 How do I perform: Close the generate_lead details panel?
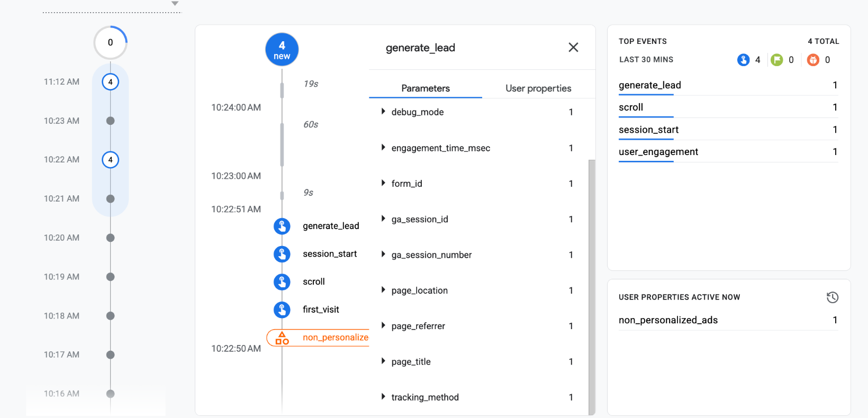pyautogui.click(x=573, y=48)
